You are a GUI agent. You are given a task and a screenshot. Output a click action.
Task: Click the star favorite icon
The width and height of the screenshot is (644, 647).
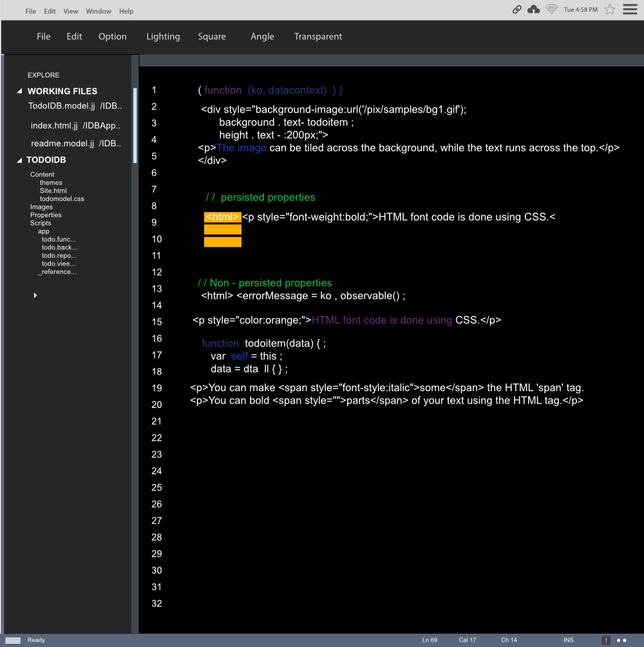609,10
